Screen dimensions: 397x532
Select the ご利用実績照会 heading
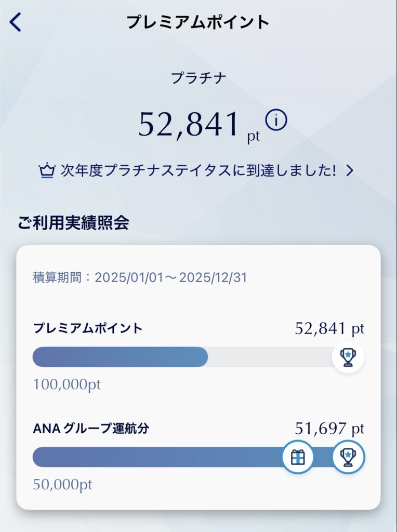click(x=73, y=222)
